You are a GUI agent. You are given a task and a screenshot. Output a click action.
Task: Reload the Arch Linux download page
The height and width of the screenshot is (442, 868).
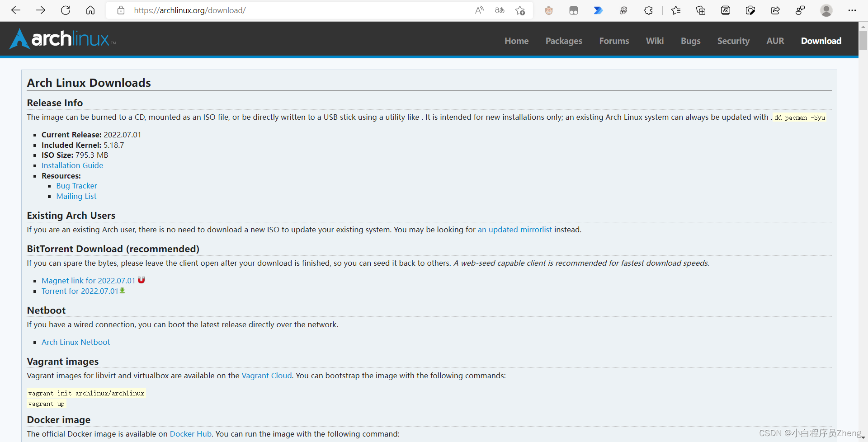[66, 10]
